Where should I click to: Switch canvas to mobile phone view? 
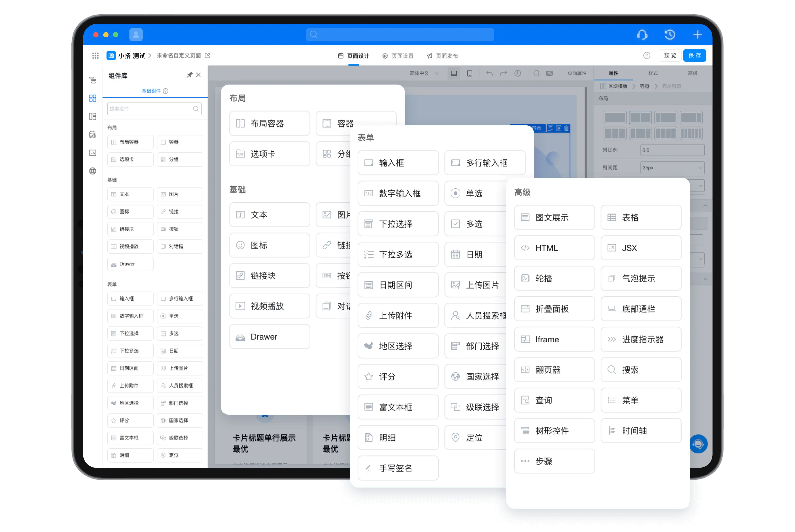(x=470, y=73)
